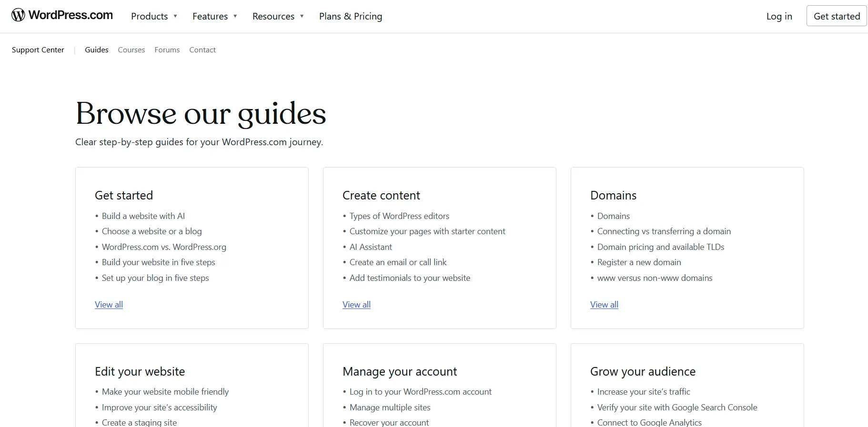
Task: Open 'Increase your site's traffic' guide
Action: (x=644, y=392)
